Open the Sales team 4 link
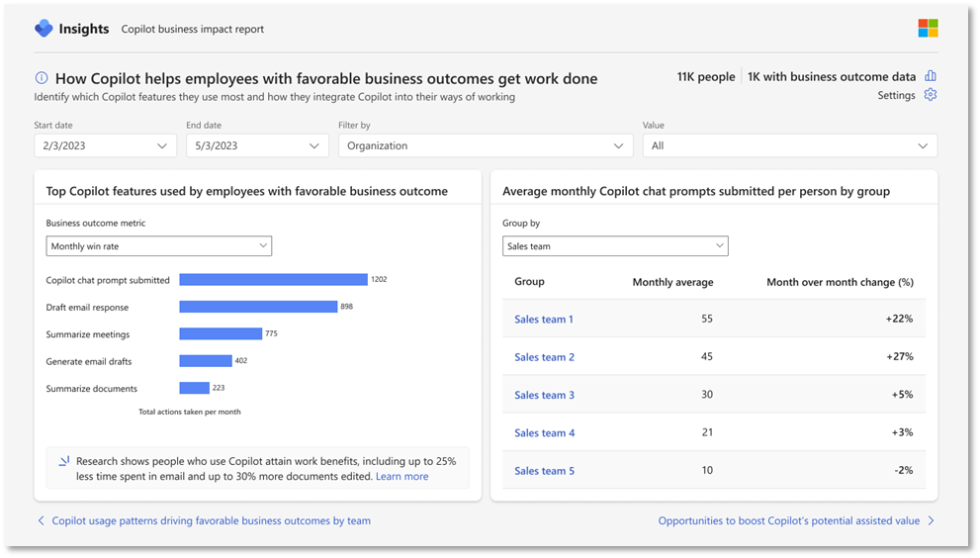The height and width of the screenshot is (558, 980). pos(544,432)
